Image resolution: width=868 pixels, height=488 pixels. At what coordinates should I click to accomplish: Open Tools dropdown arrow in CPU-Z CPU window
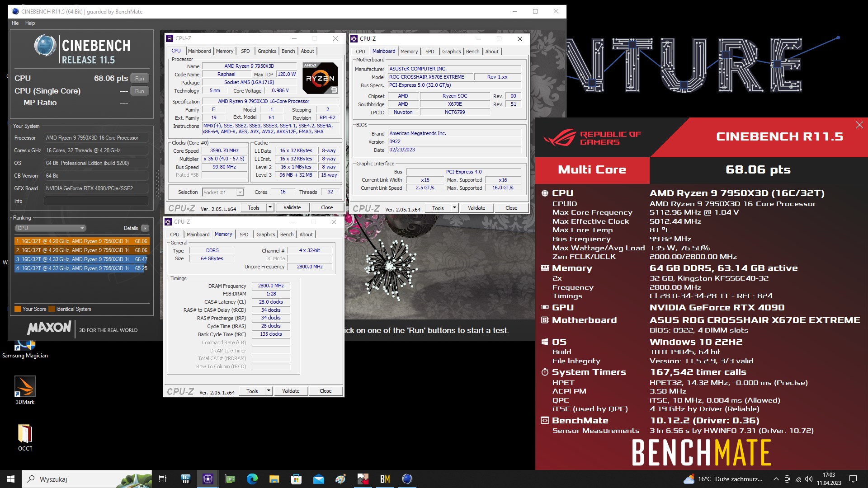click(270, 207)
